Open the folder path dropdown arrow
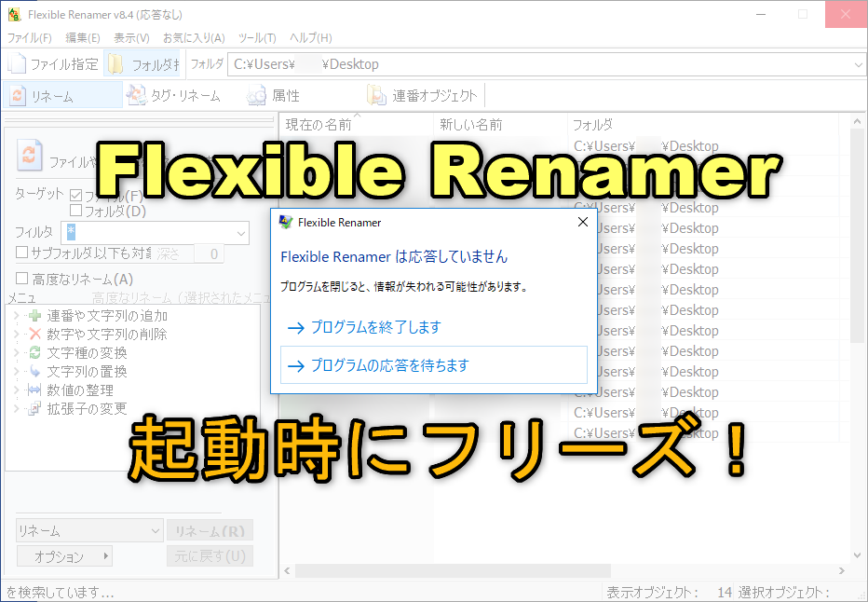The height and width of the screenshot is (602, 868). pos(858,64)
